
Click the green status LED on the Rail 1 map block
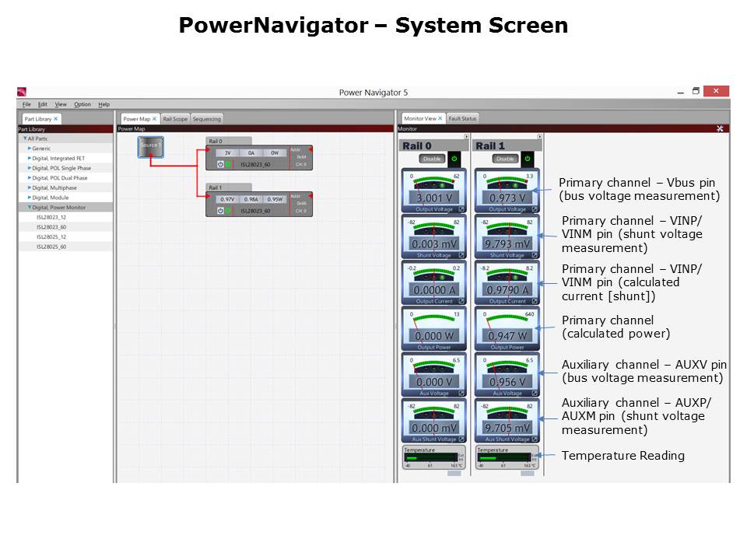(228, 211)
